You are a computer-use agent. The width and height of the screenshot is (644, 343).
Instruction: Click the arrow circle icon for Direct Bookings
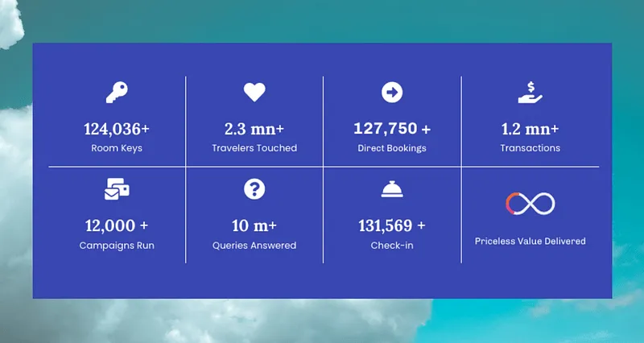tap(392, 93)
